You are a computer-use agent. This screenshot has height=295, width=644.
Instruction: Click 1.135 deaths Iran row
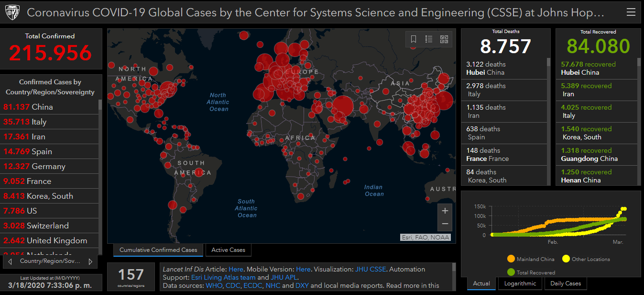[504, 112]
